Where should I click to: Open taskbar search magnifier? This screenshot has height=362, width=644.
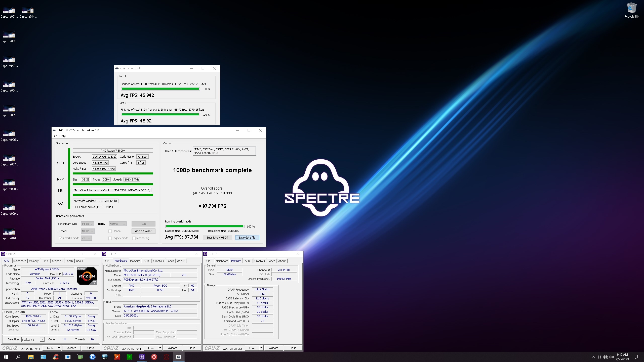(18, 357)
